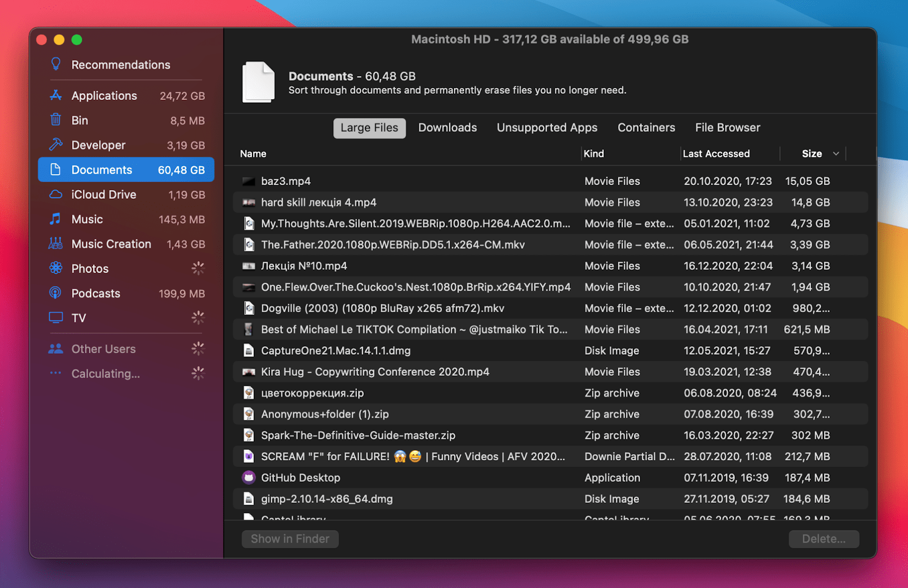Sort by the Size column header
The height and width of the screenshot is (588, 908).
click(812, 154)
